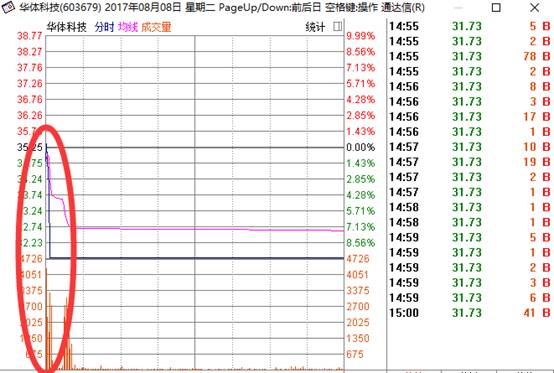This screenshot has width=554, height=373.
Task: Minimize the 华体科技 chart window
Action: 458,7
